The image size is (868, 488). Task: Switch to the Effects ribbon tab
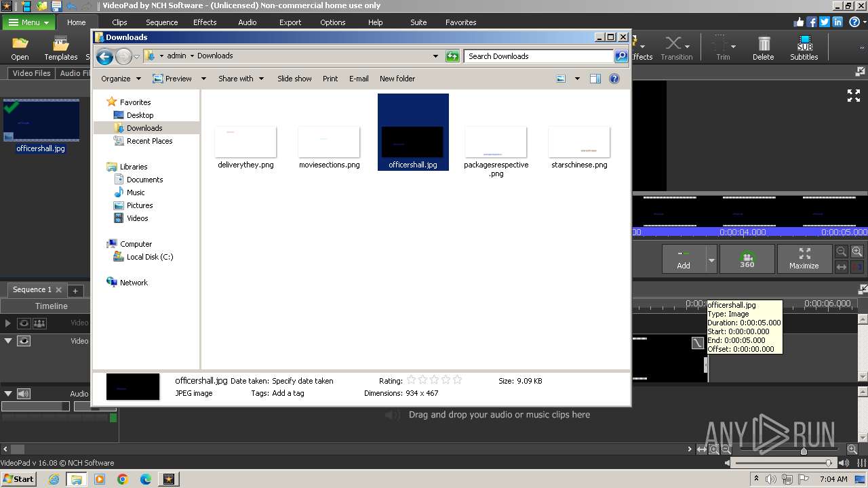coord(205,22)
